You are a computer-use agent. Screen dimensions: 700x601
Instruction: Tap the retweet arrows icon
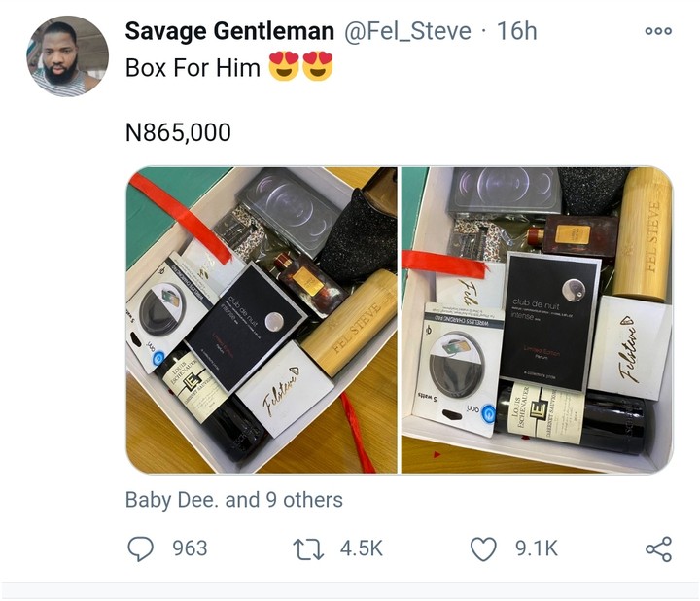click(309, 549)
